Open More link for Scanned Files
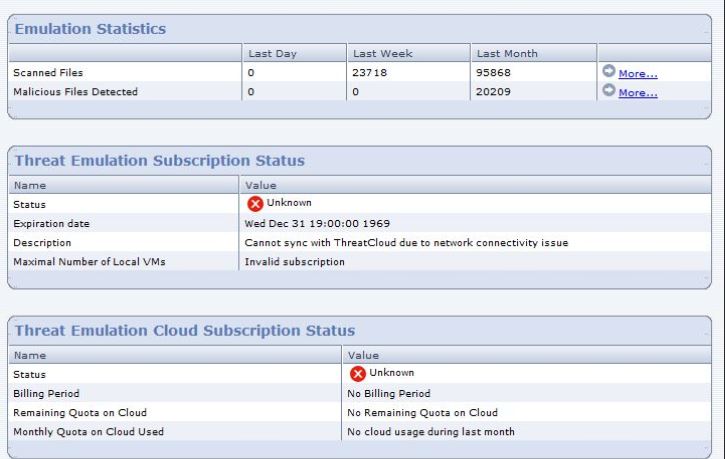725x459 pixels. (x=638, y=73)
